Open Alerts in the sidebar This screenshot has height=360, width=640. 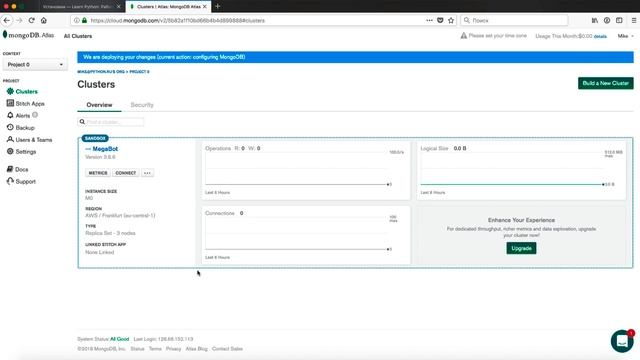(22, 116)
